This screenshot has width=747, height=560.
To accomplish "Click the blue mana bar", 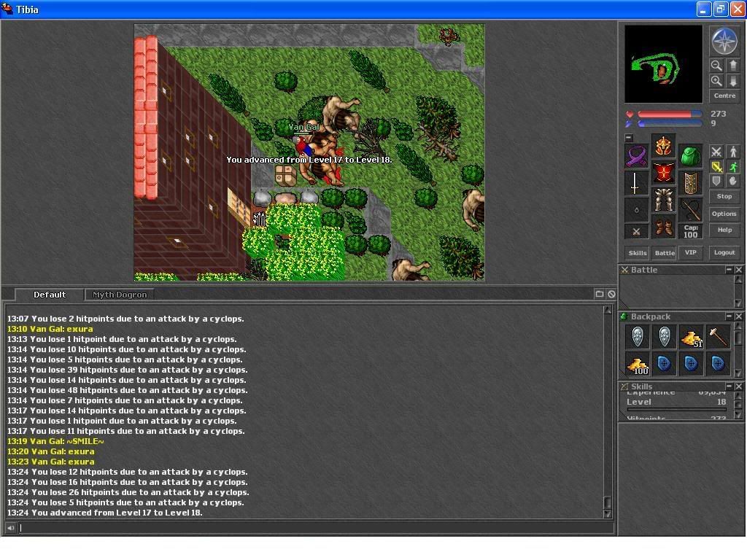I will (x=670, y=124).
